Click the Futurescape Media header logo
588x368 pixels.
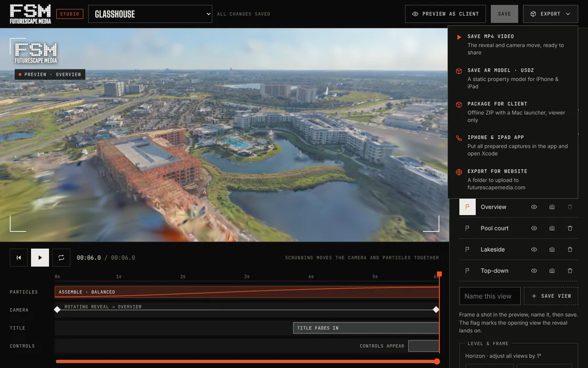tap(30, 14)
